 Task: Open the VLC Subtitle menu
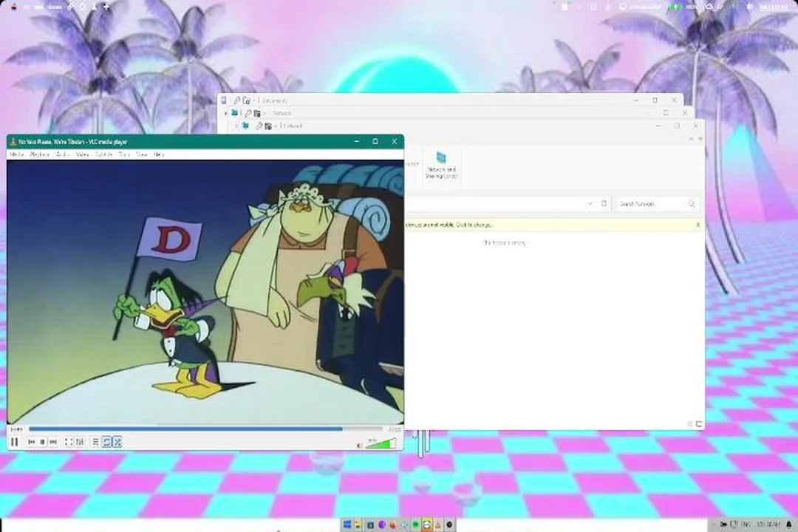(x=104, y=154)
